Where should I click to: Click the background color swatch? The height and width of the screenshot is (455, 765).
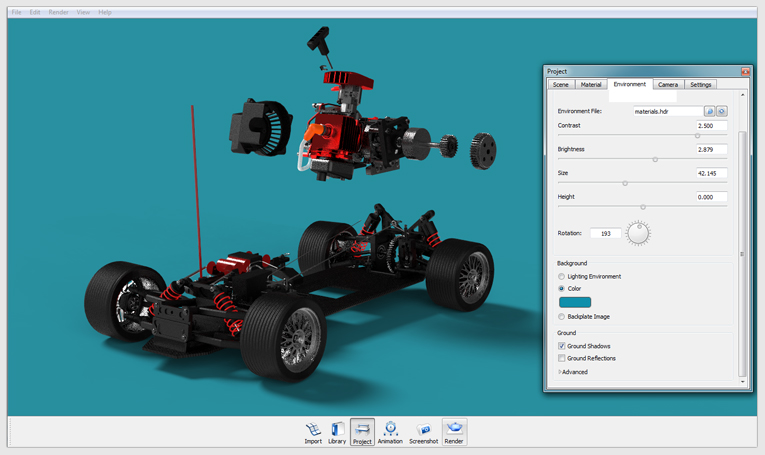(x=575, y=302)
